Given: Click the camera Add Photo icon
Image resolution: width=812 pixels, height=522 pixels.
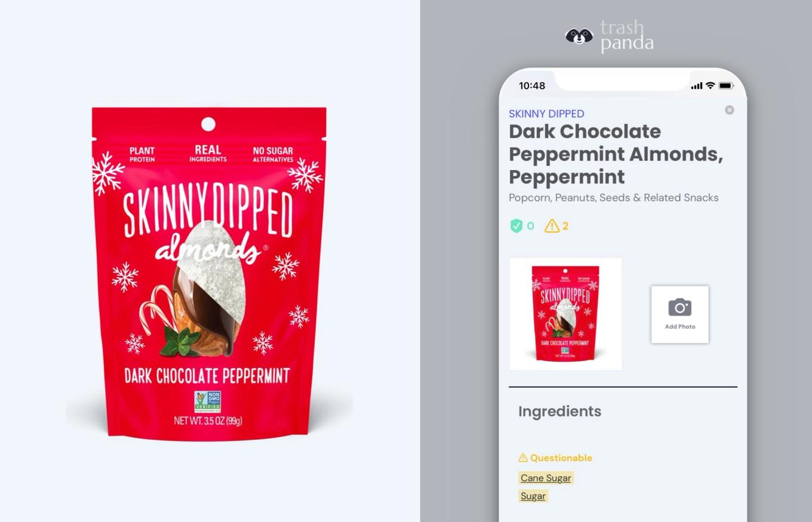Looking at the screenshot, I should click(x=679, y=308).
